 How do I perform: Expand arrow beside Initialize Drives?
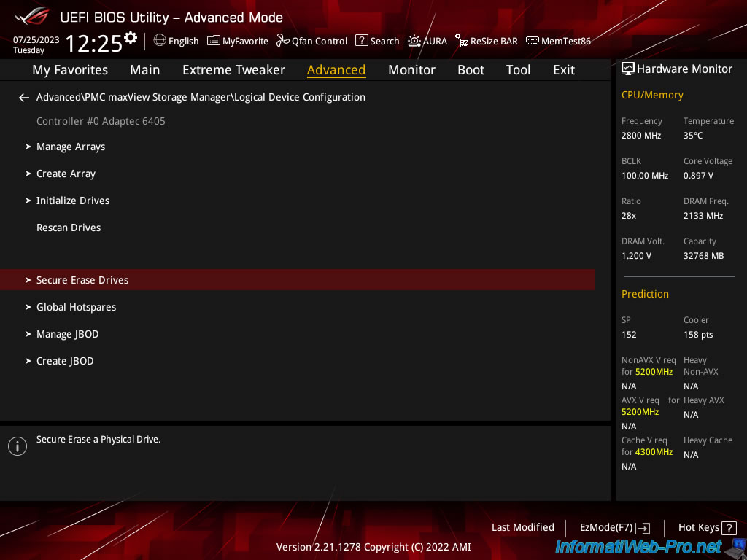28,201
